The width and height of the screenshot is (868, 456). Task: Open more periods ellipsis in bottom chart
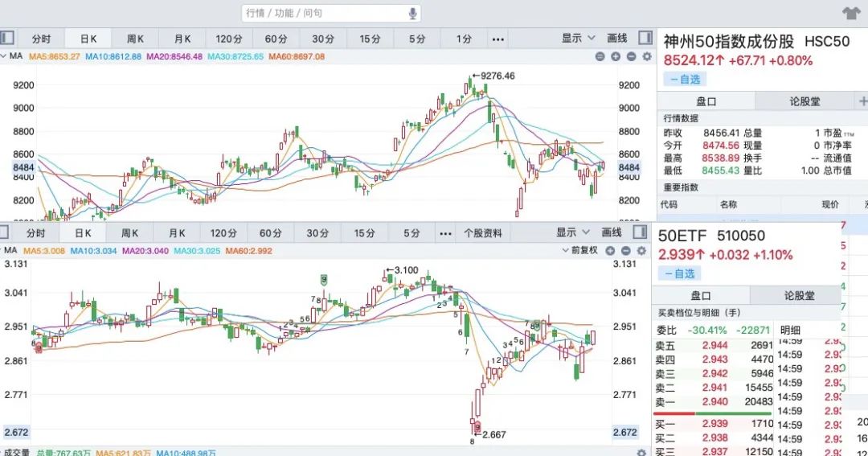[x=445, y=234]
